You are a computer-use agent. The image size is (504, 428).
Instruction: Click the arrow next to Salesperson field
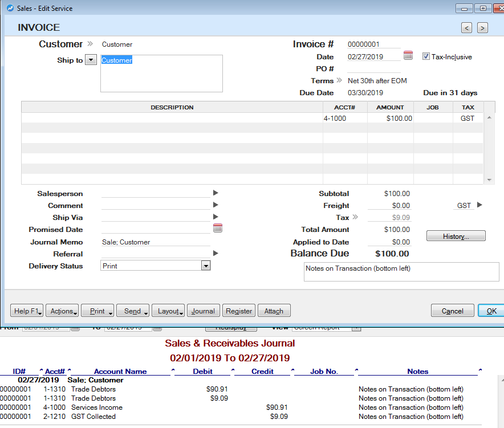216,193
